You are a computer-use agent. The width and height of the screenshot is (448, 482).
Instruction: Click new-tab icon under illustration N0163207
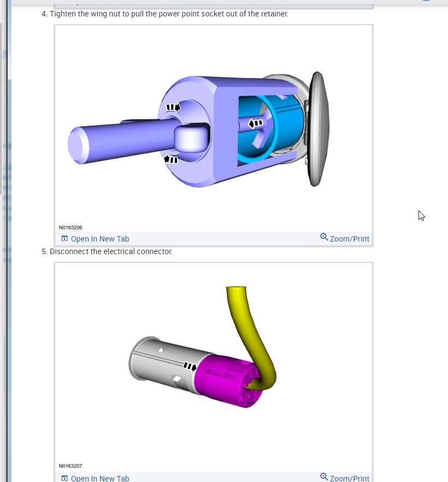tap(64, 478)
